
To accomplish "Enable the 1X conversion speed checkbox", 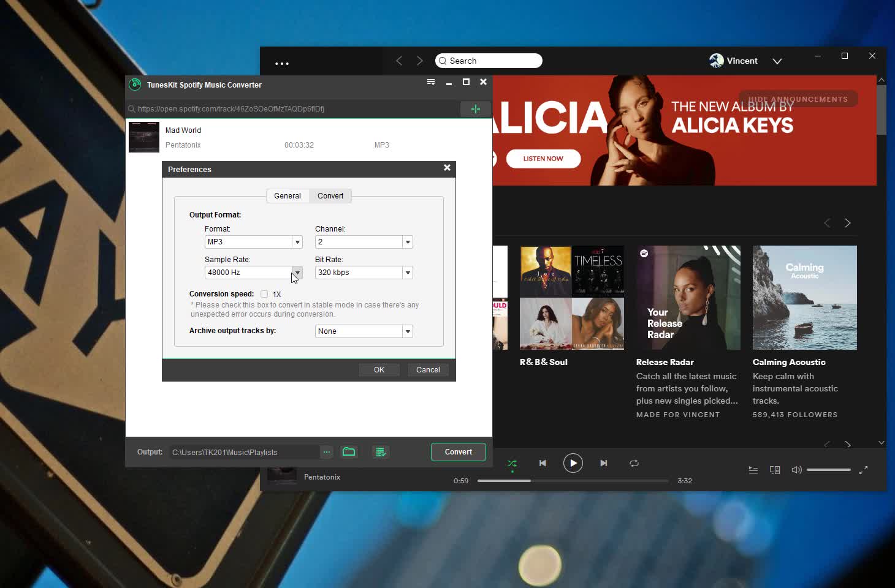I will coord(264,294).
